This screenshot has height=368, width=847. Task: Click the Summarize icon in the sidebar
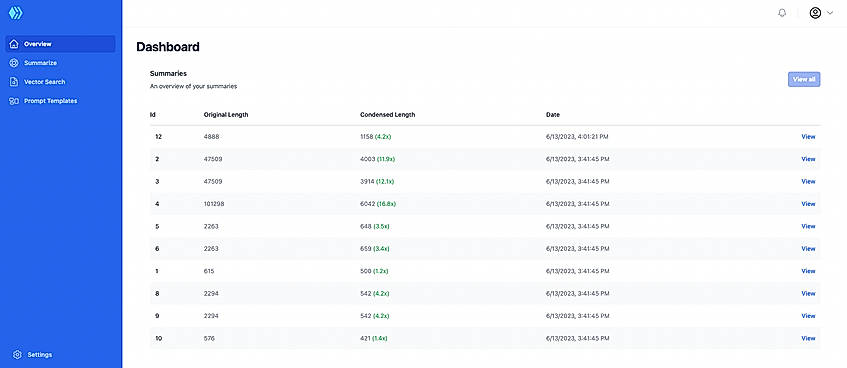(x=14, y=63)
